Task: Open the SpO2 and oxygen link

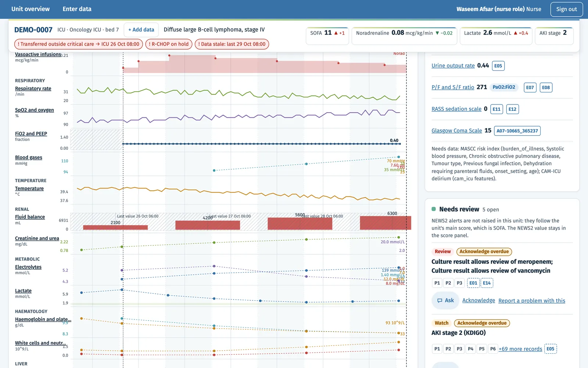Action: (x=35, y=110)
